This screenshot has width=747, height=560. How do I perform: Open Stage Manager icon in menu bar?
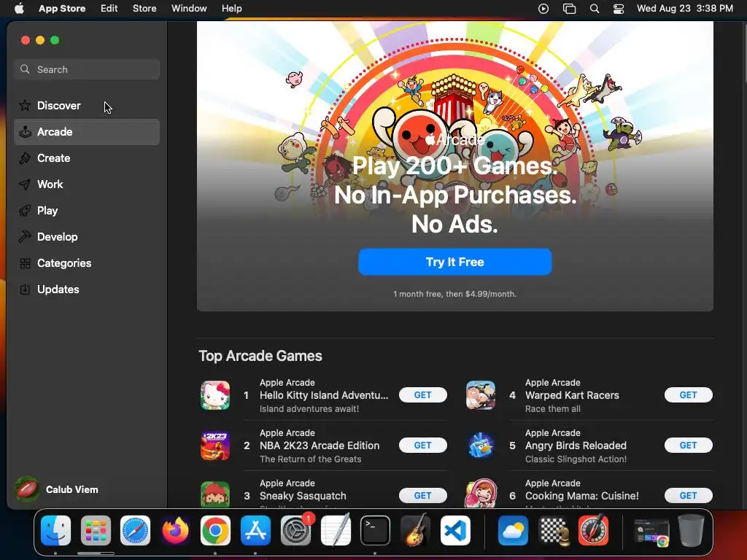point(569,9)
